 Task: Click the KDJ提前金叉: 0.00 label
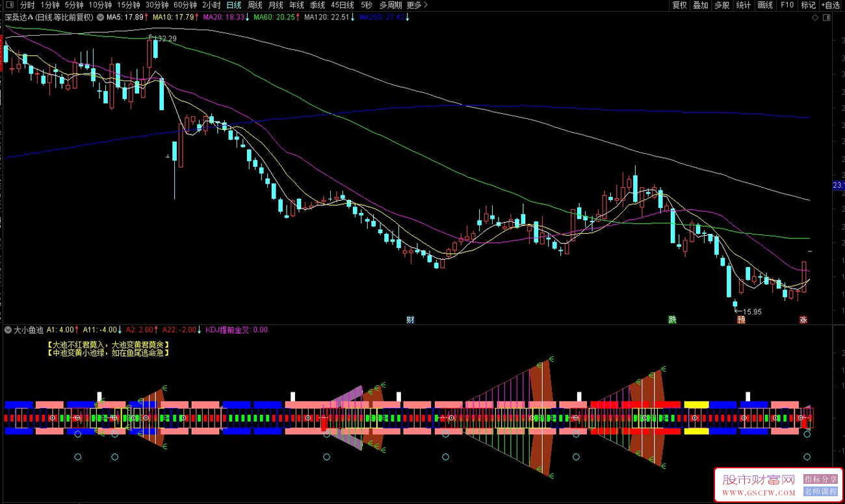(237, 330)
